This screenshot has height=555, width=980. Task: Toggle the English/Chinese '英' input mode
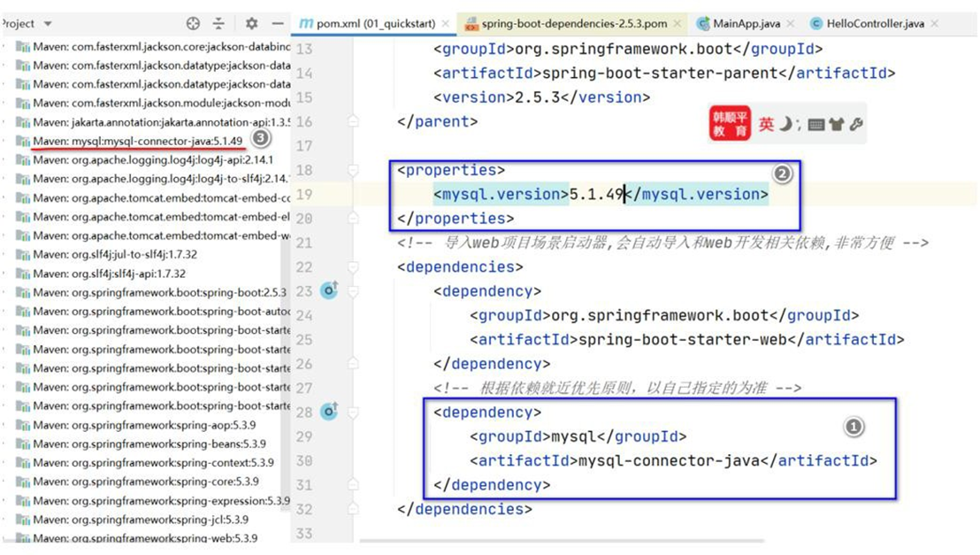(x=766, y=125)
